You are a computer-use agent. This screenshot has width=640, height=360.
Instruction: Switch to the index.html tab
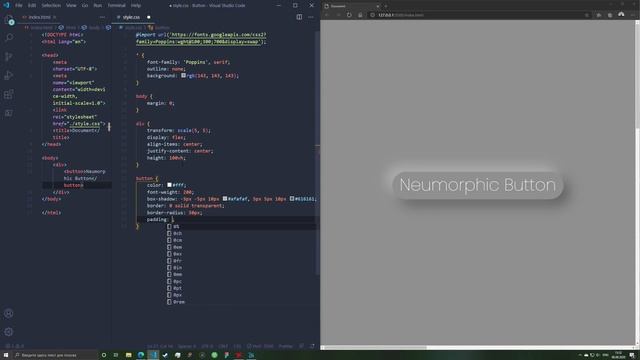point(39,17)
